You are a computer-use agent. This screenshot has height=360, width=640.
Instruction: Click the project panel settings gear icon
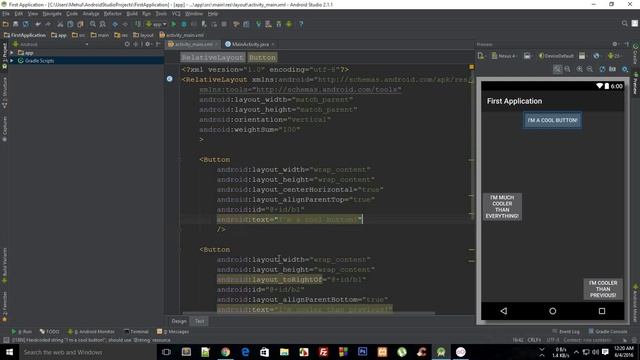click(148, 44)
